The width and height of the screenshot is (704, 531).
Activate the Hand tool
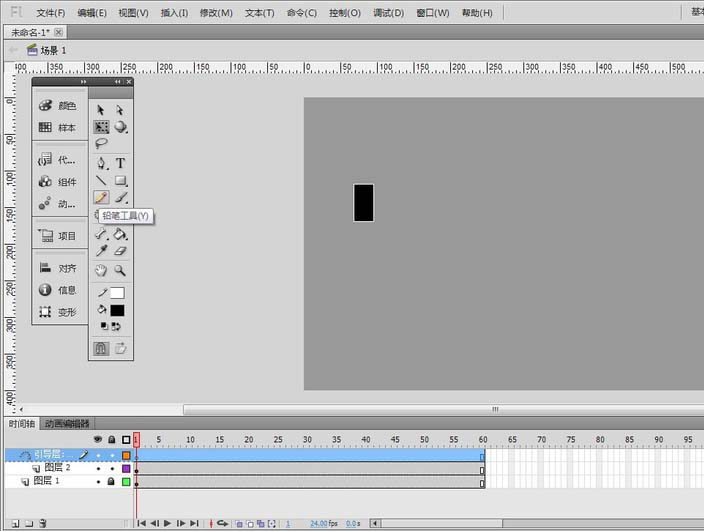(x=101, y=271)
